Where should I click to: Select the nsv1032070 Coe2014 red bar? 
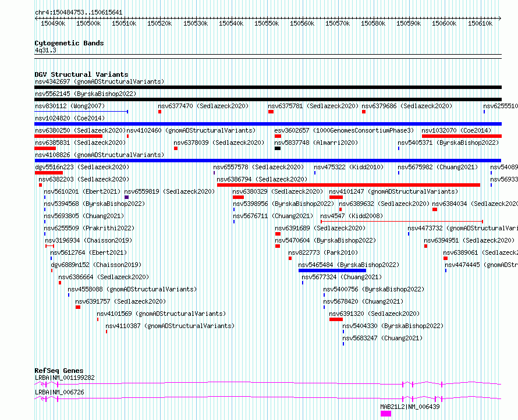click(x=462, y=136)
